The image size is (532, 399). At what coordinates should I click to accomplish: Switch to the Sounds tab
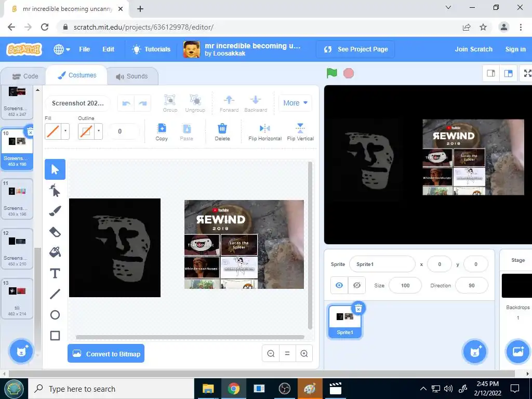(x=132, y=76)
